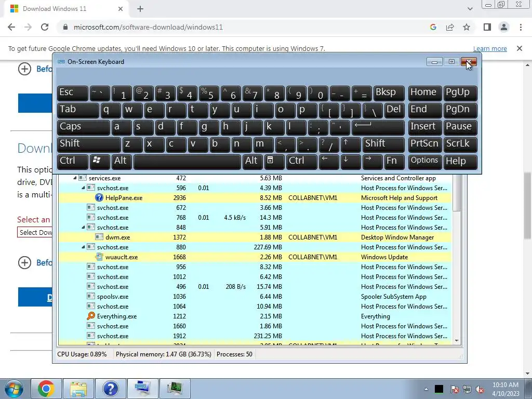Select spoolsv.exe process row
Screen dimensions: 532x399
(255, 297)
